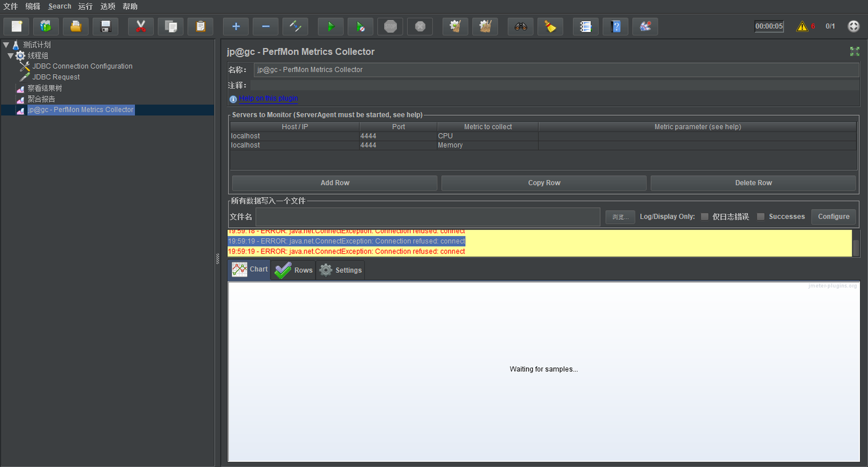Collapse the 测试计划 root node
The image size is (868, 467).
(5, 44)
